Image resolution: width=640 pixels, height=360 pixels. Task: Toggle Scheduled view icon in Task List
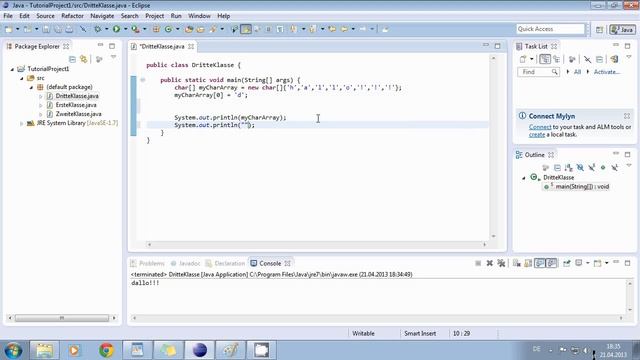pos(556,59)
